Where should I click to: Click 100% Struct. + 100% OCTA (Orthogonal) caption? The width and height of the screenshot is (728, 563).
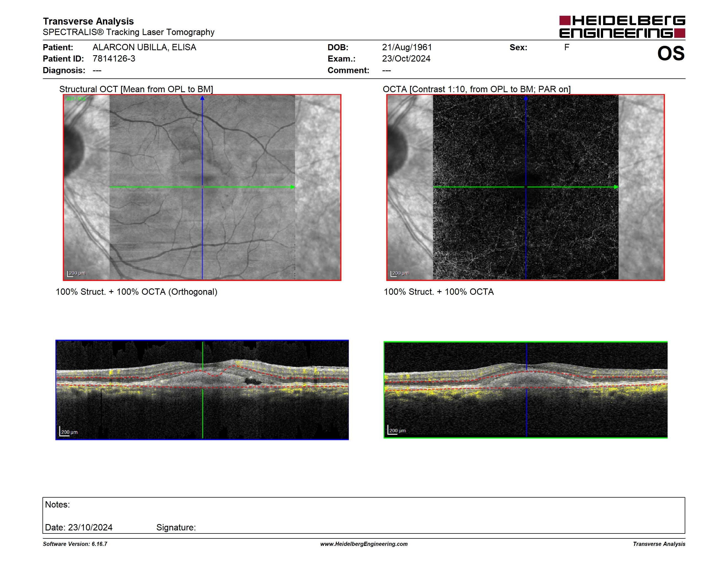pos(136,292)
